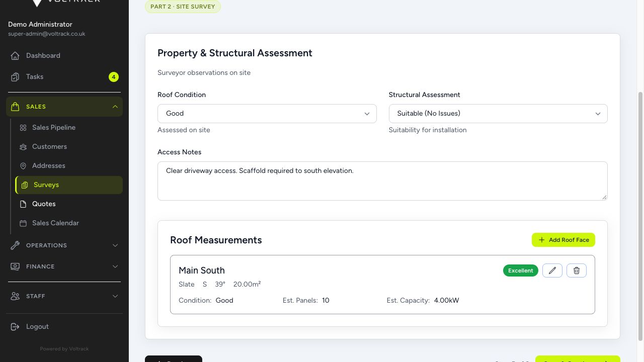Click the Staff users icon
The width and height of the screenshot is (644, 362).
(x=15, y=296)
